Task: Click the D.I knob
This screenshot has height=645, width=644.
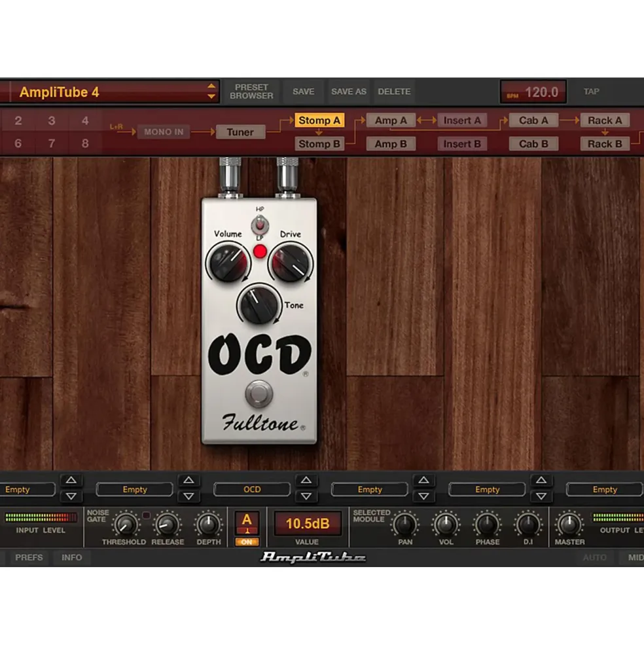Action: 528,525
